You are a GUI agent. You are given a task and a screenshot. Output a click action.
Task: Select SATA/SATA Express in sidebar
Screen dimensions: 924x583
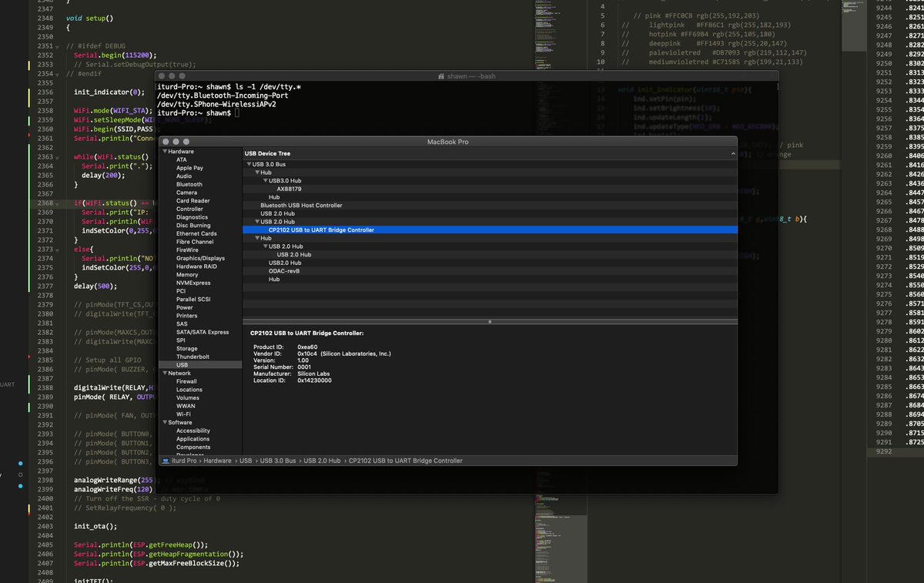click(203, 332)
